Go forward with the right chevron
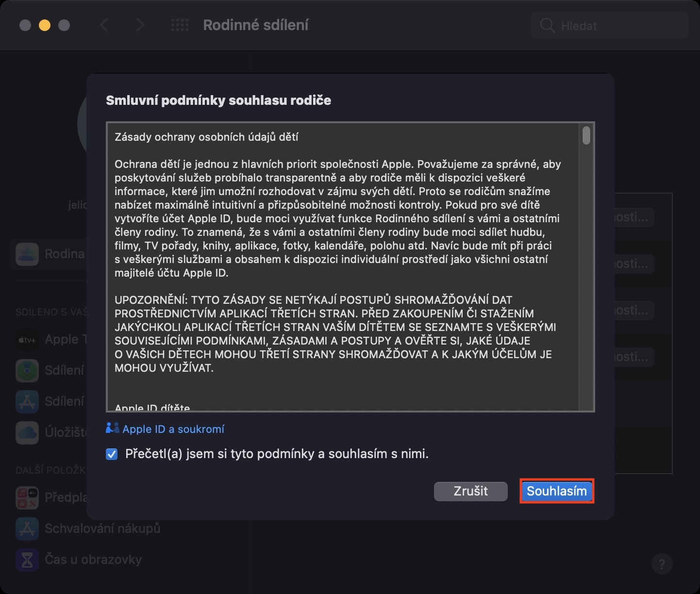The height and width of the screenshot is (594, 700). click(140, 25)
